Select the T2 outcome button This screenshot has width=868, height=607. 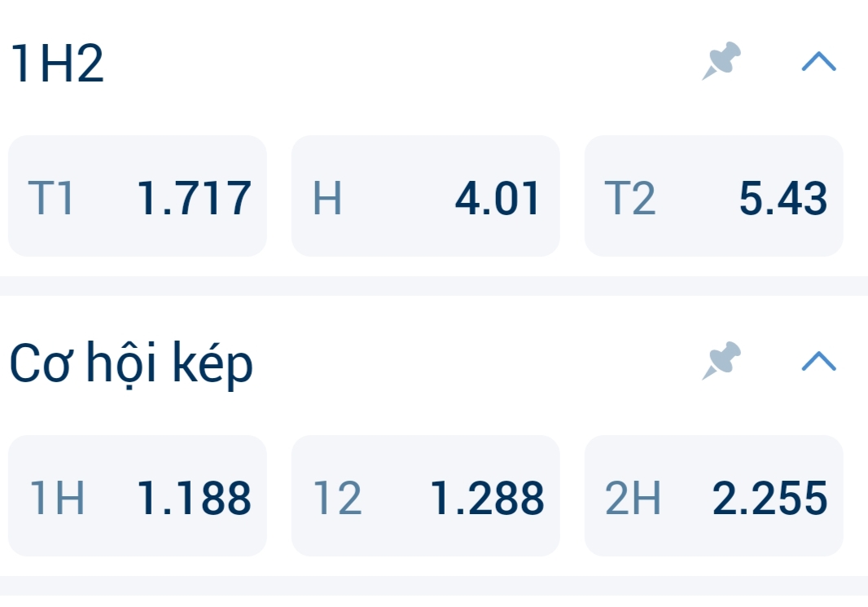713,196
